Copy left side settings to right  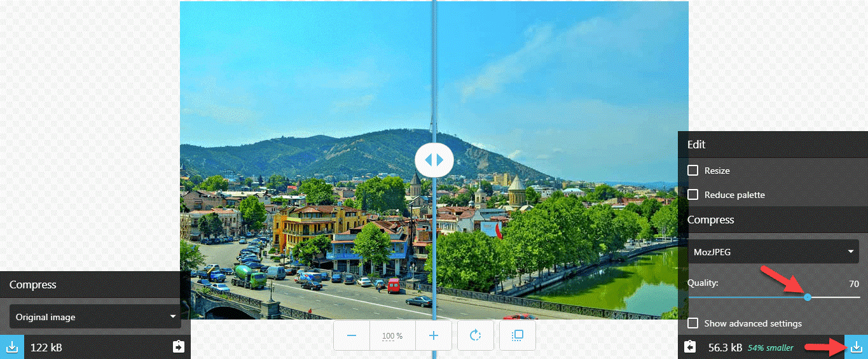(x=178, y=347)
